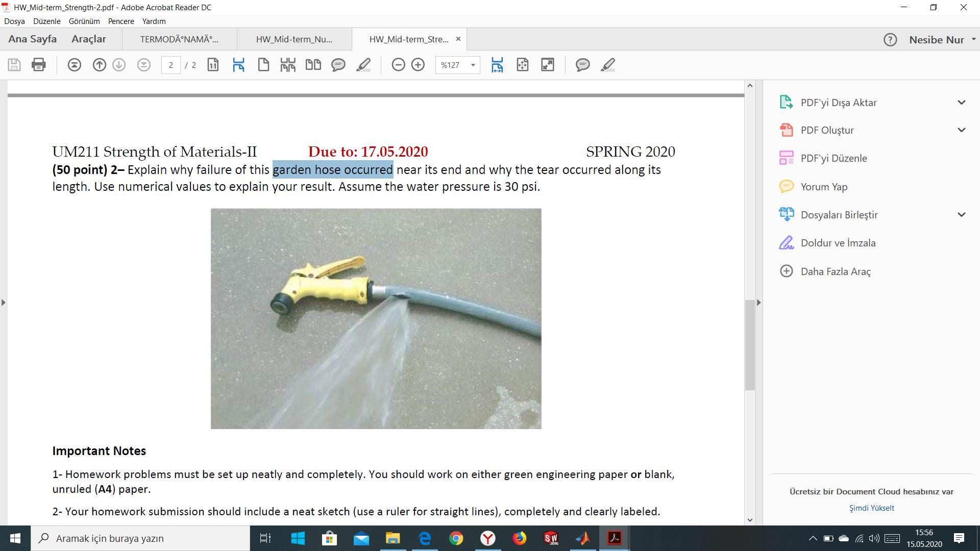Open Doldur ve İmzala tool

[x=838, y=243]
